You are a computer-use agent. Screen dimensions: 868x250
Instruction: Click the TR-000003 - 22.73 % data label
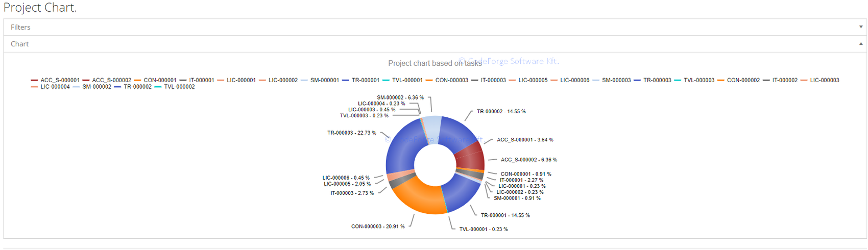point(351,133)
